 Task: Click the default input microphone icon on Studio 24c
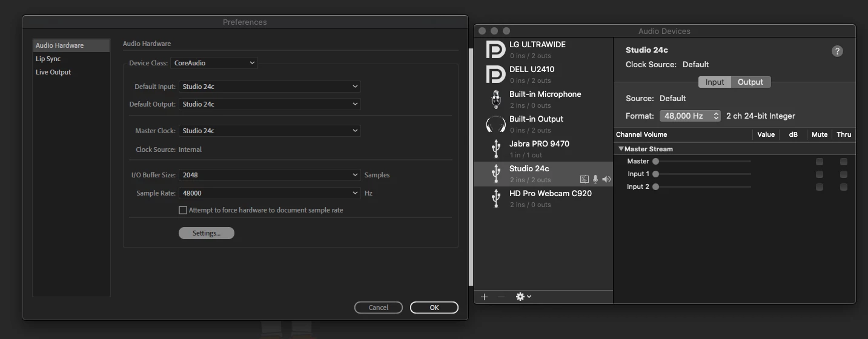coord(595,179)
